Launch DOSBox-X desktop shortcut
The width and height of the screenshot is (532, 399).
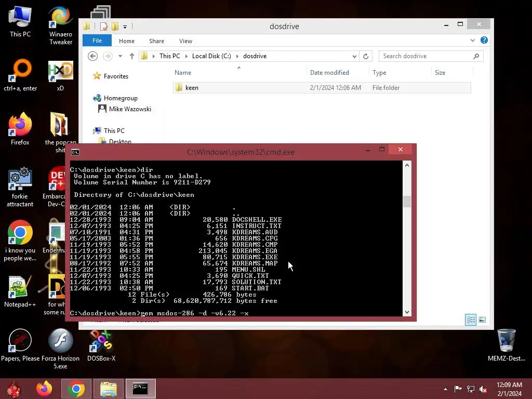coord(101,345)
